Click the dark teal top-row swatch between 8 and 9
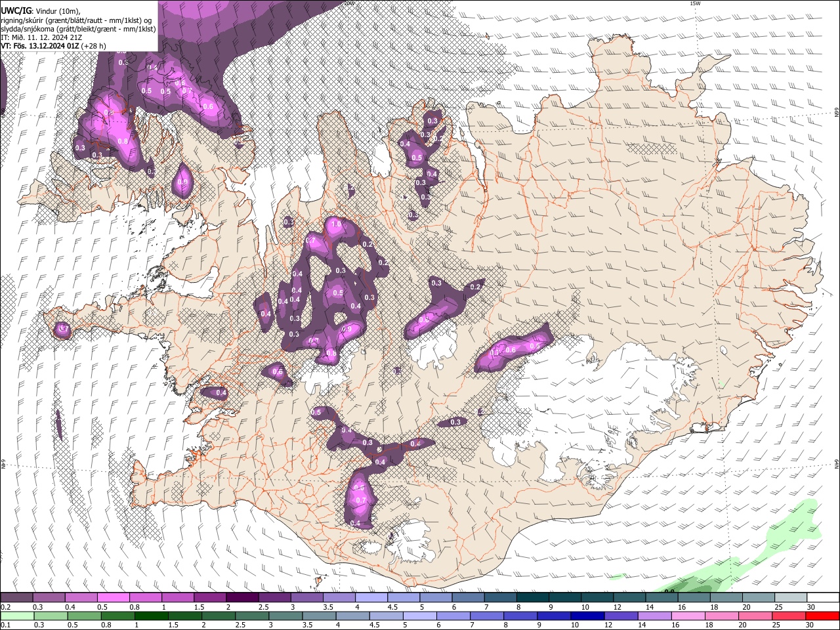840x630 pixels. [x=532, y=598]
